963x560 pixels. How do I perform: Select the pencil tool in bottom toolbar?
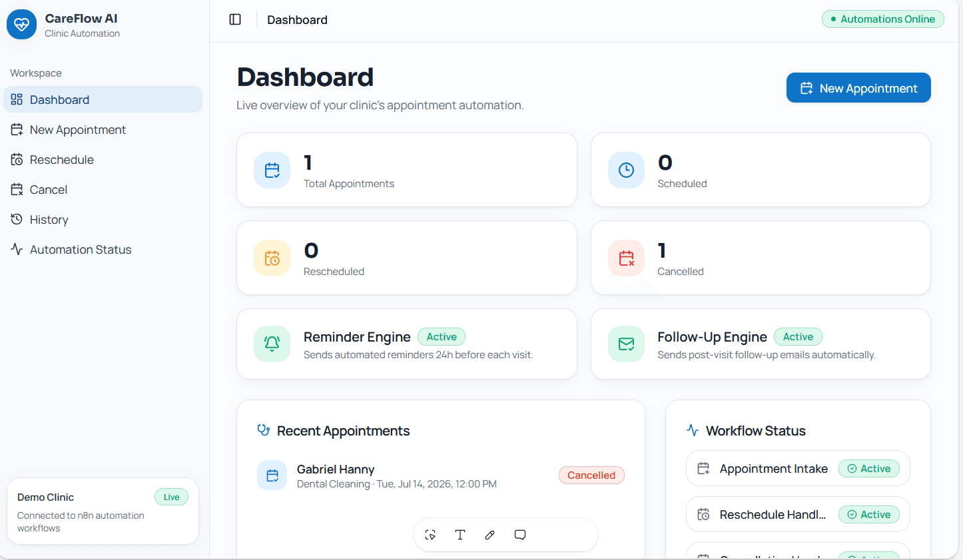click(490, 535)
